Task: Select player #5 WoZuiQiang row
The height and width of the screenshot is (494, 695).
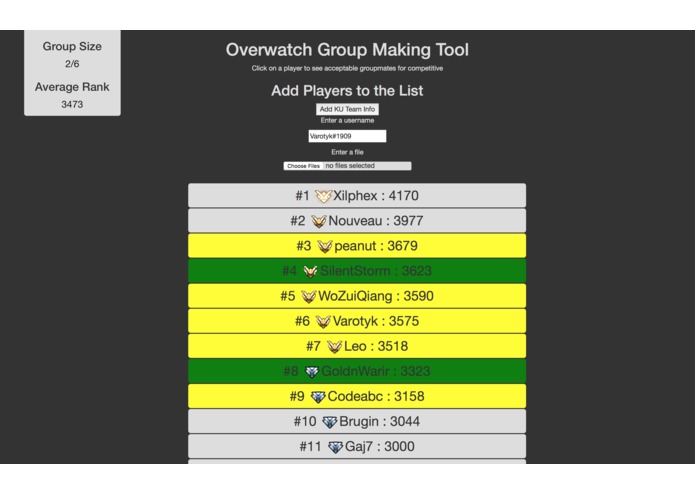Action: (357, 296)
